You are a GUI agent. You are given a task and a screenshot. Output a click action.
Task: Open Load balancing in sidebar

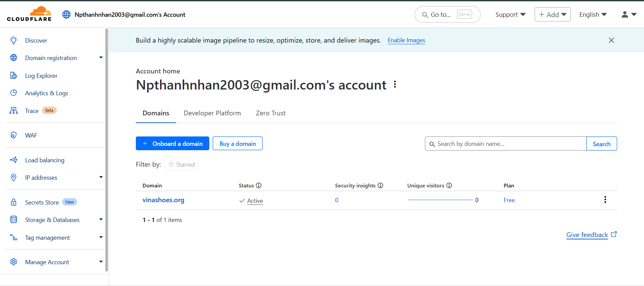pos(45,160)
